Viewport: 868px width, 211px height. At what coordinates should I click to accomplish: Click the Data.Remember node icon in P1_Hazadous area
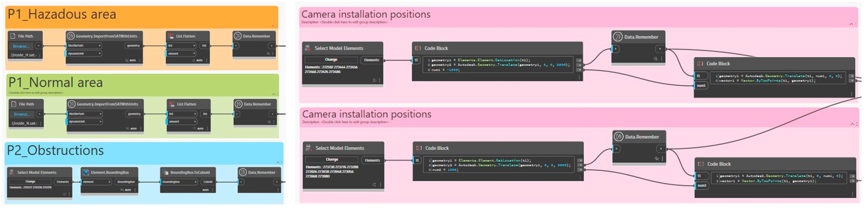click(x=238, y=36)
